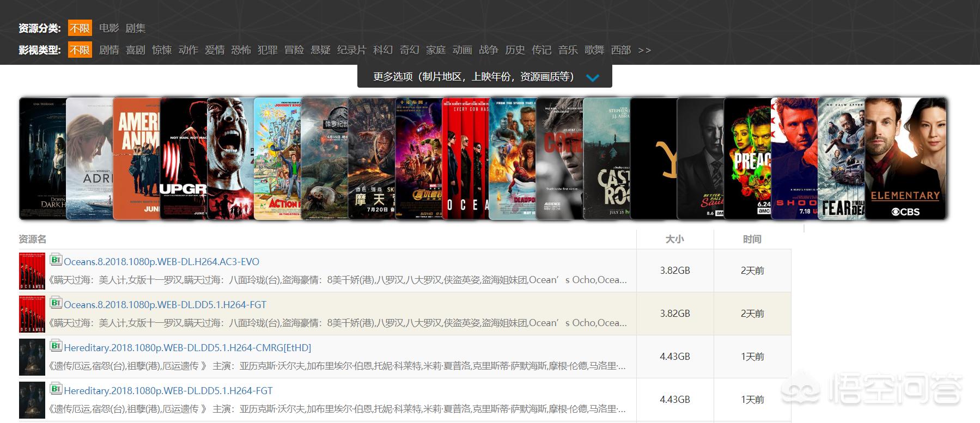Open the Jurassic World 侏罗纪 poster
The image size is (980, 423).
click(x=324, y=158)
